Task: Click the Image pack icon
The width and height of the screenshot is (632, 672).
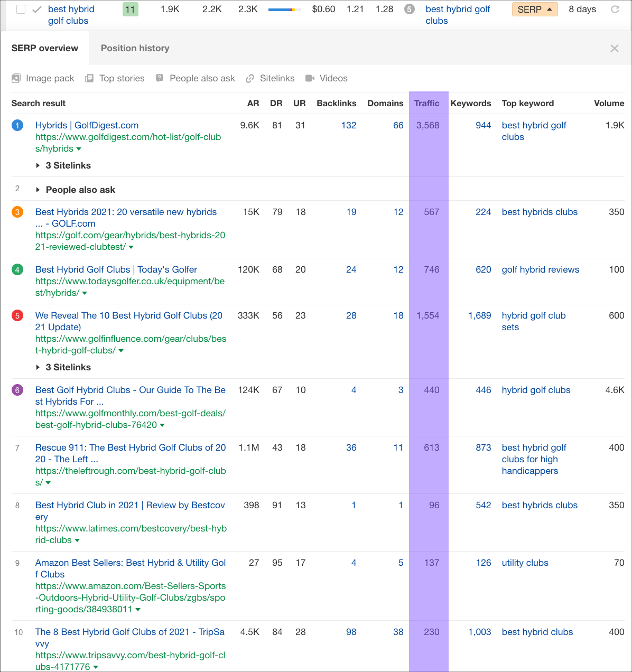Action: click(16, 78)
